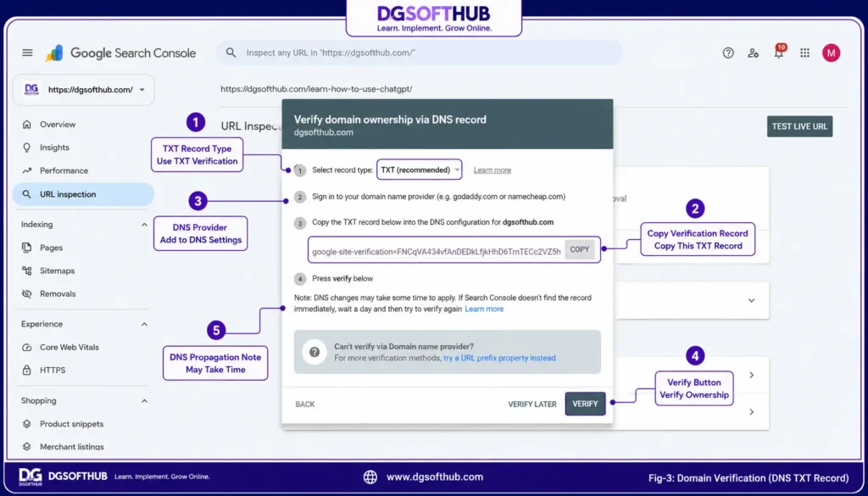Click BACK in the dialog
Image resolution: width=868 pixels, height=496 pixels.
[305, 404]
